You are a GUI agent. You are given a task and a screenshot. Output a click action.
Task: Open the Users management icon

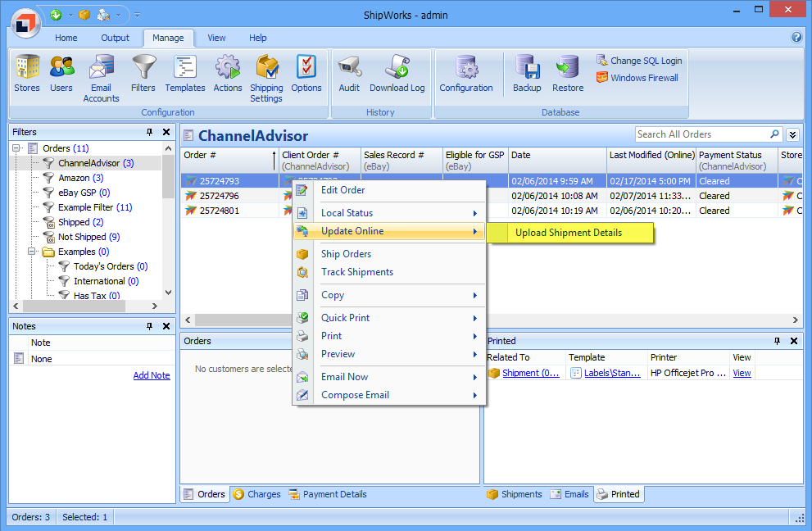click(61, 74)
